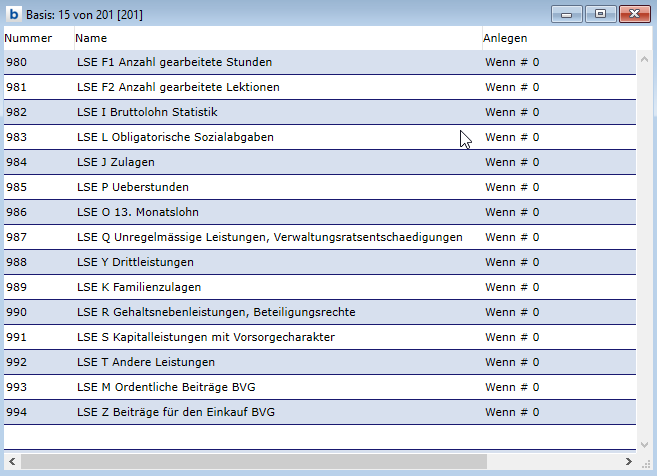
Task: Pick the LSE P Ueberstunden entry
Action: [x=133, y=187]
